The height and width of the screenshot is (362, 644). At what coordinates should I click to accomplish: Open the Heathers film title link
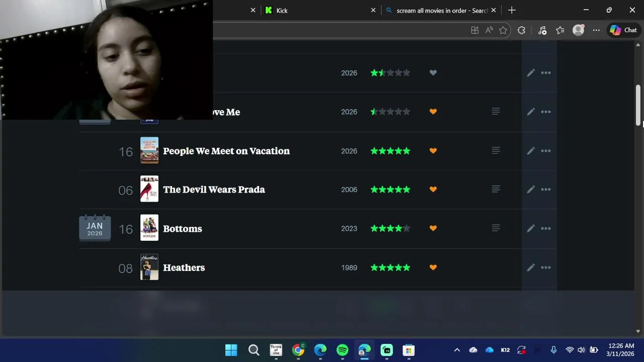pos(184,267)
